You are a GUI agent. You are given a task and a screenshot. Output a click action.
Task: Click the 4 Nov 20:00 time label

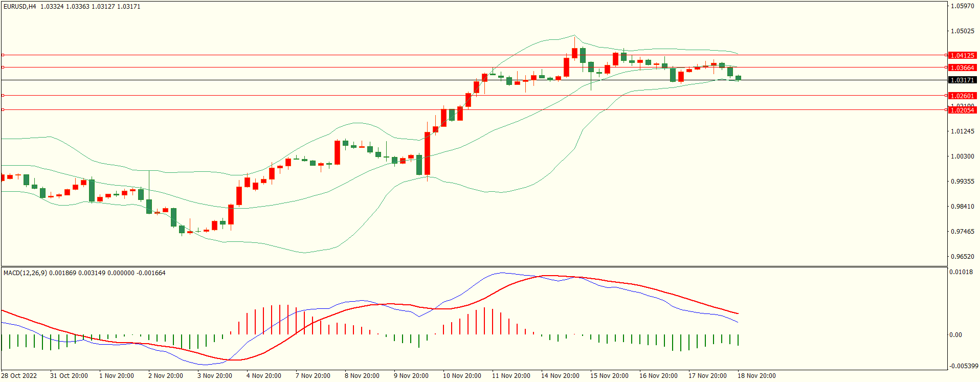[264, 376]
